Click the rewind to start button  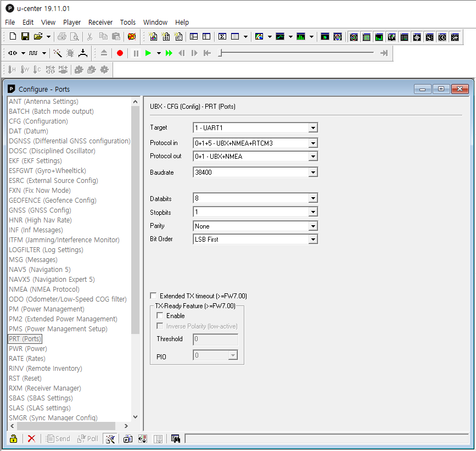(208, 53)
